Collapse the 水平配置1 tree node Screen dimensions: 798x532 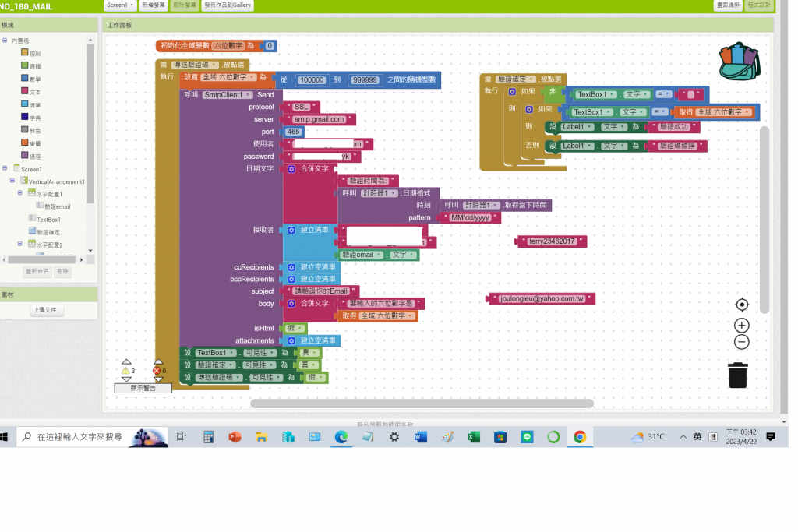click(19, 193)
